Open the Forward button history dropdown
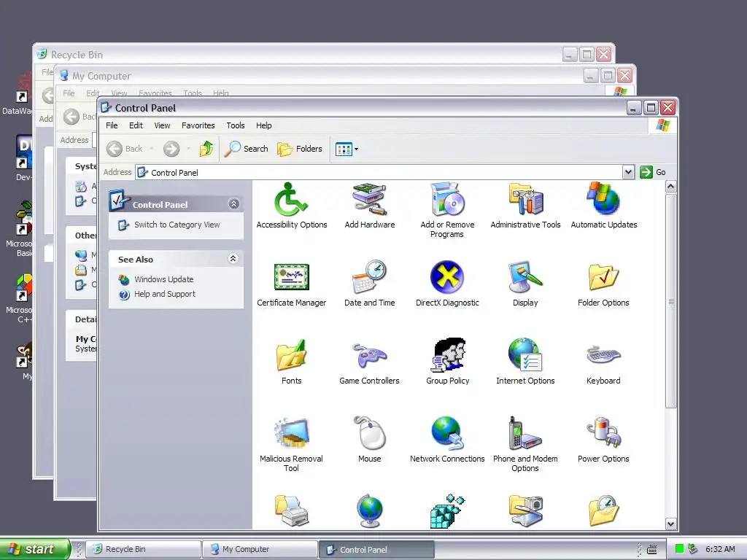Viewport: 747px width, 560px height. [x=189, y=149]
